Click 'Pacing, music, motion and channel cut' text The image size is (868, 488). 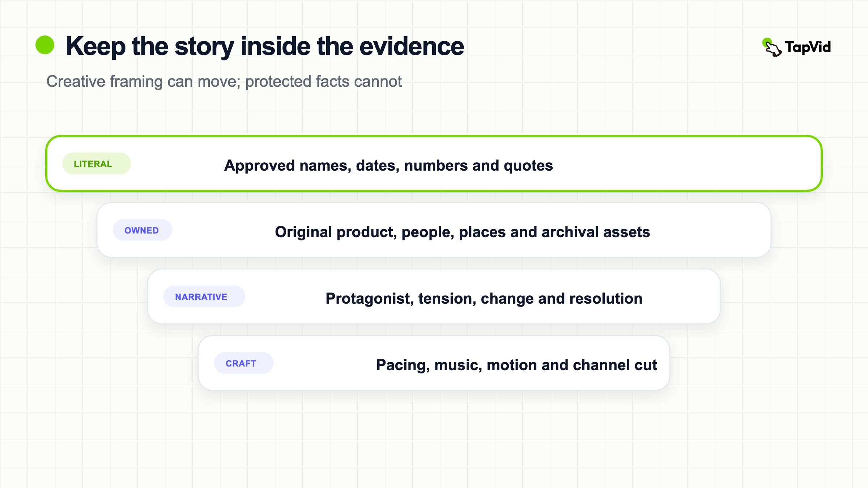pyautogui.click(x=516, y=365)
